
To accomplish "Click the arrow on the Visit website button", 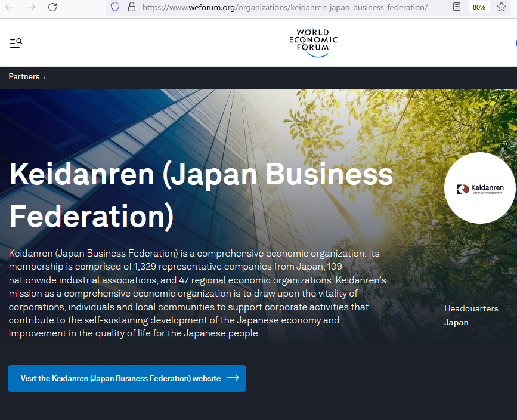I will click(233, 378).
